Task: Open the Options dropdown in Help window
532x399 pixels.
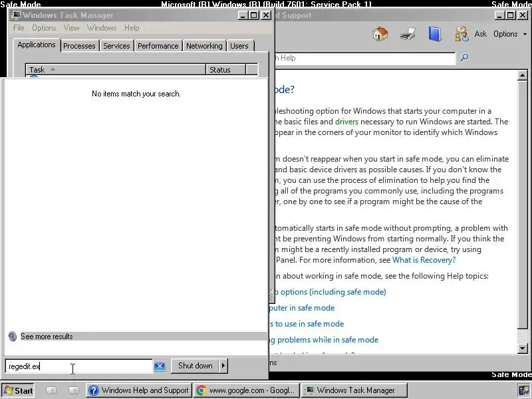Action: [510, 34]
